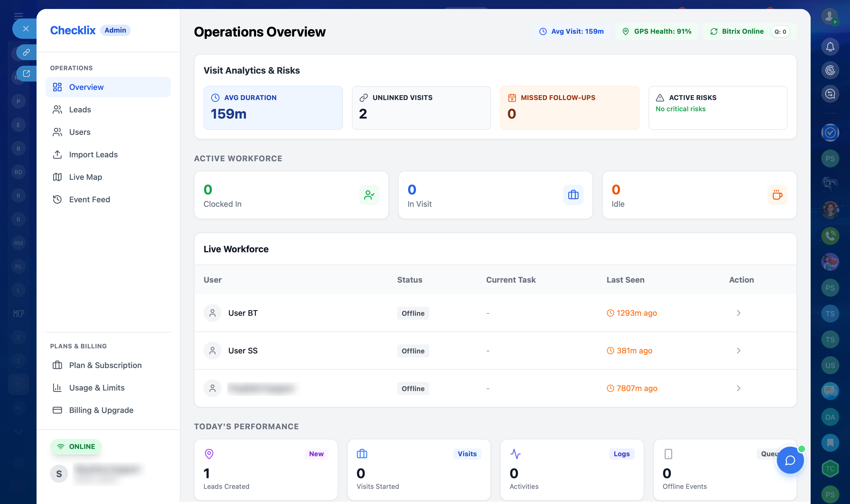Open Live Map in the sidebar
The image size is (850, 504).
(x=85, y=177)
